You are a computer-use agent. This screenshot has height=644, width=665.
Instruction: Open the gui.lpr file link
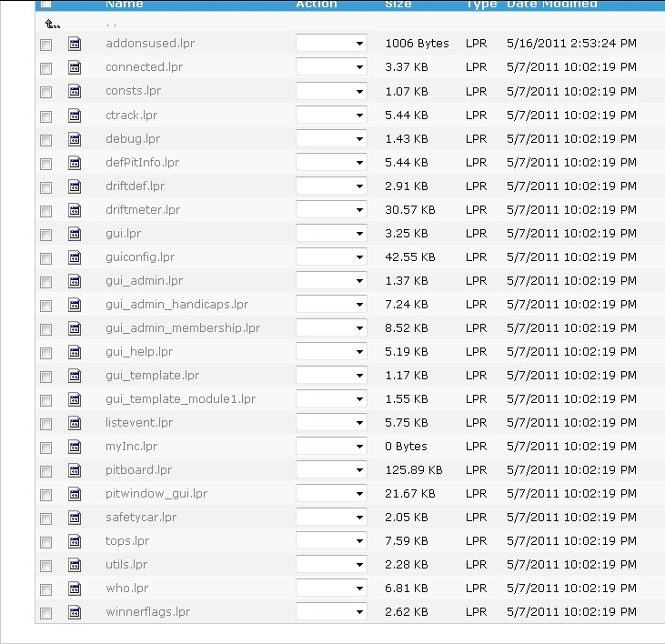click(x=124, y=234)
